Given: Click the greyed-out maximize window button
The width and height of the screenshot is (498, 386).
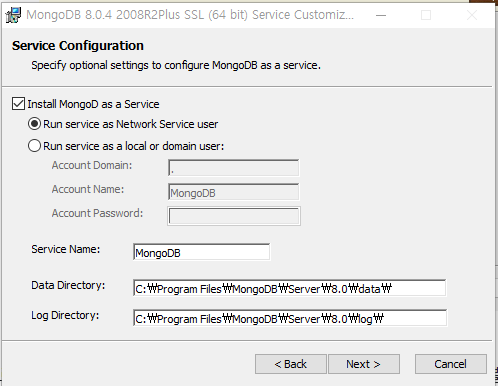Looking at the screenshot, I should tap(426, 15).
